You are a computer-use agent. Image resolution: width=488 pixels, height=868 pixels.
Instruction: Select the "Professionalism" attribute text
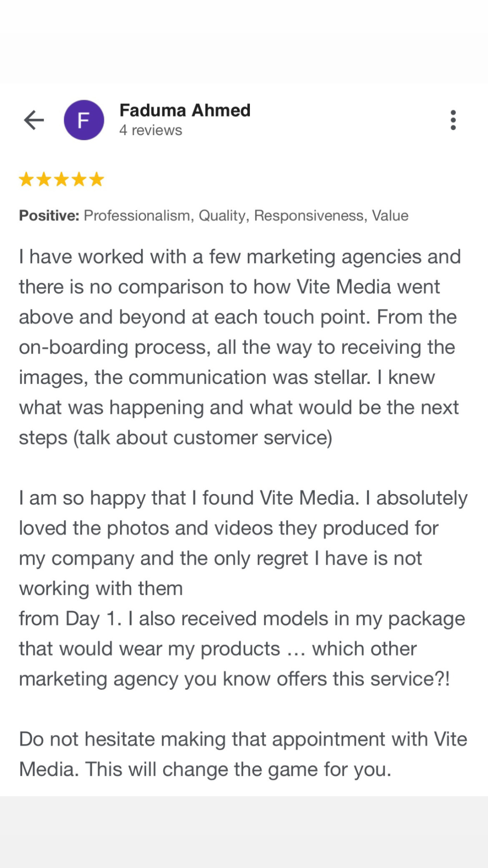click(138, 216)
